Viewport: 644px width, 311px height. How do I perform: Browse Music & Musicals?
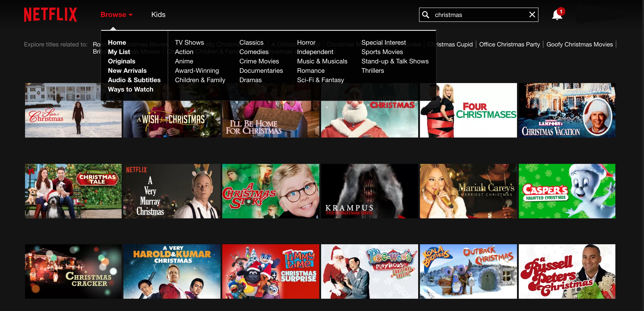(x=322, y=61)
